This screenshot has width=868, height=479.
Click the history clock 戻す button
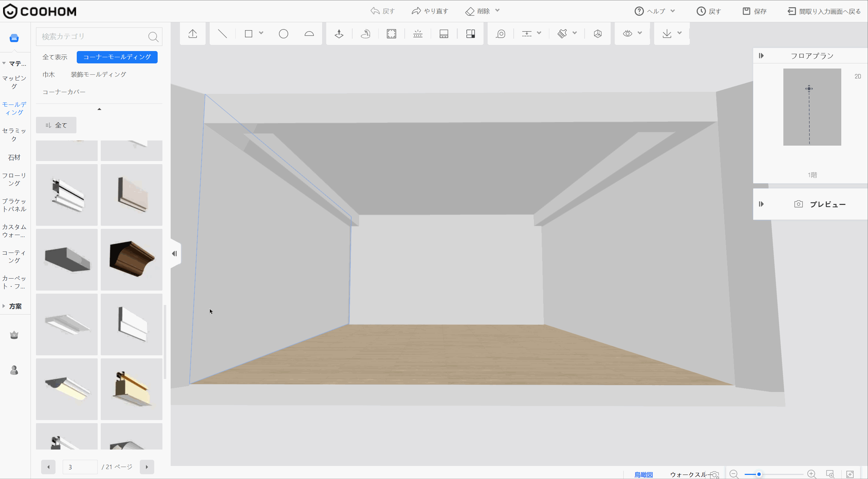pyautogui.click(x=709, y=11)
